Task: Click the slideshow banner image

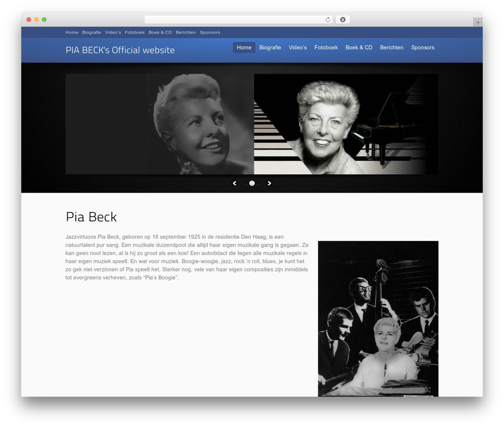Action: pyautogui.click(x=252, y=124)
